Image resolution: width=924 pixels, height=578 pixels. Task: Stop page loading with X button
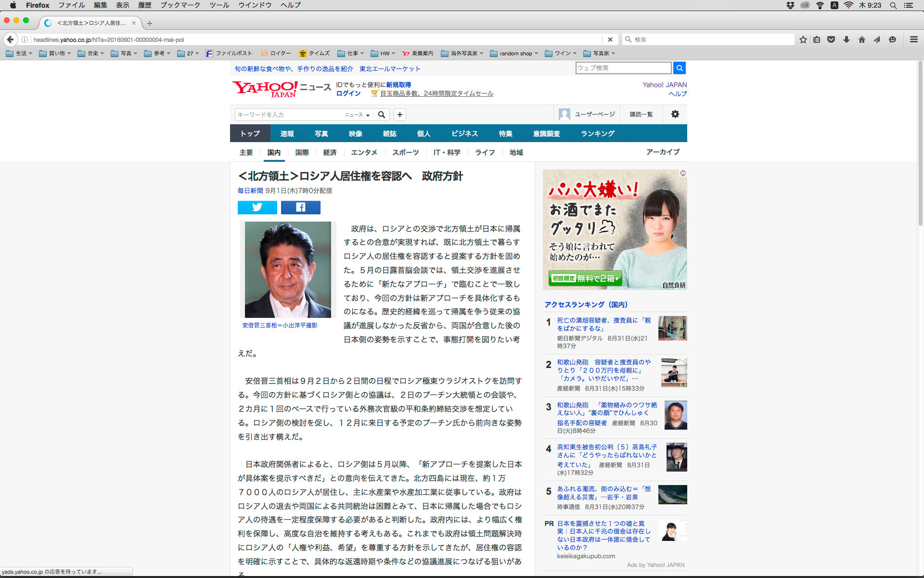click(x=610, y=39)
